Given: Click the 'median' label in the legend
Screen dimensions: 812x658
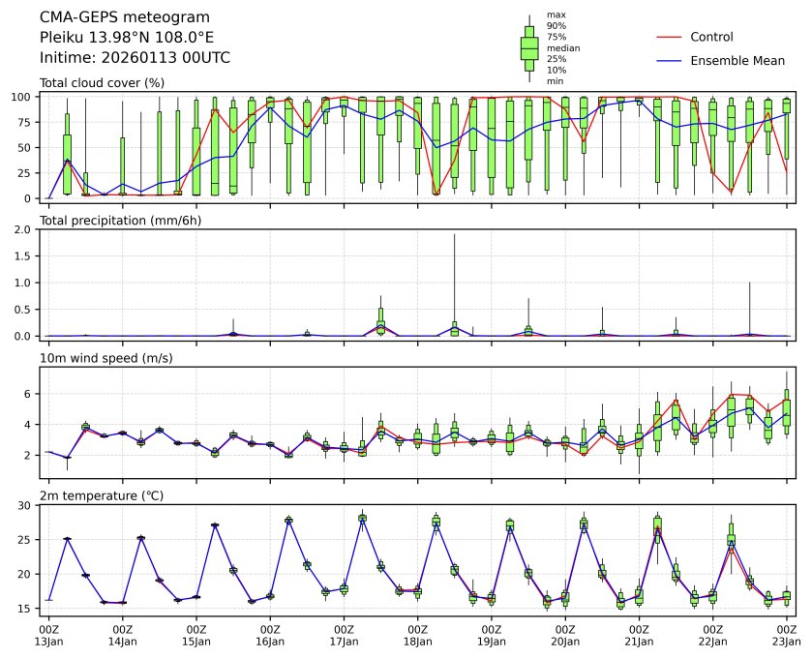Looking at the screenshot, I should pyautogui.click(x=563, y=47).
